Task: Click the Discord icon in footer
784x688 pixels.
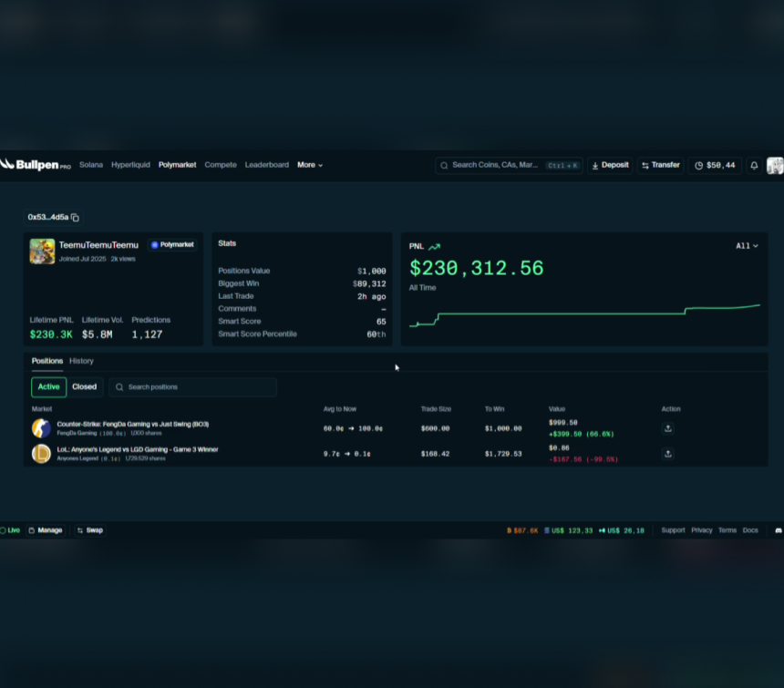Action: (x=779, y=530)
